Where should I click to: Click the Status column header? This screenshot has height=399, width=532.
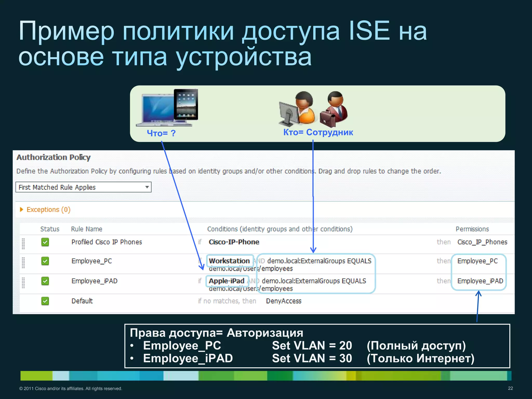tap(50, 229)
